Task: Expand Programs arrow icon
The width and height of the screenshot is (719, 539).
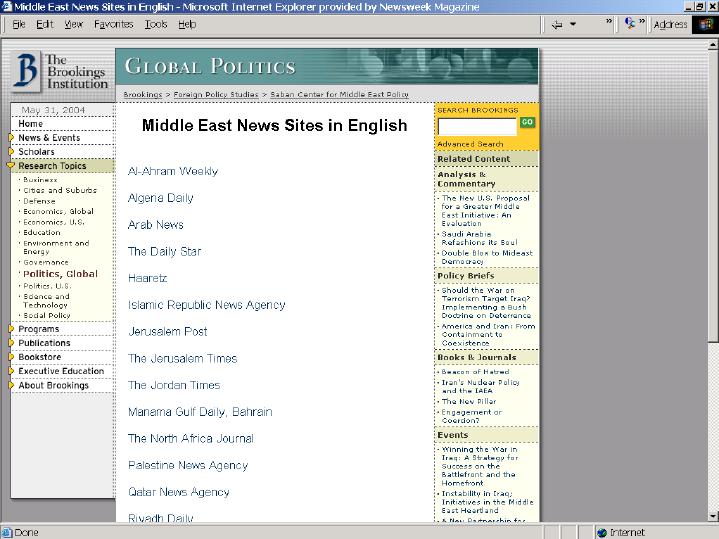Action: point(11,329)
